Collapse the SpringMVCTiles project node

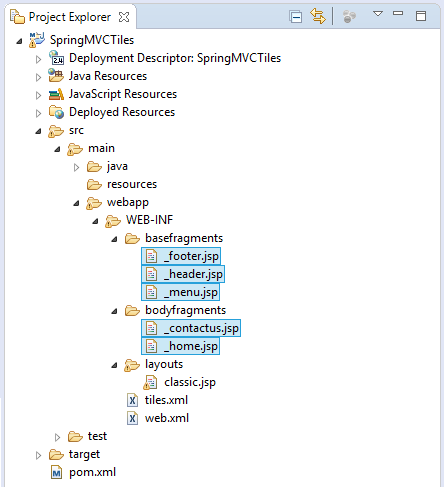19,41
